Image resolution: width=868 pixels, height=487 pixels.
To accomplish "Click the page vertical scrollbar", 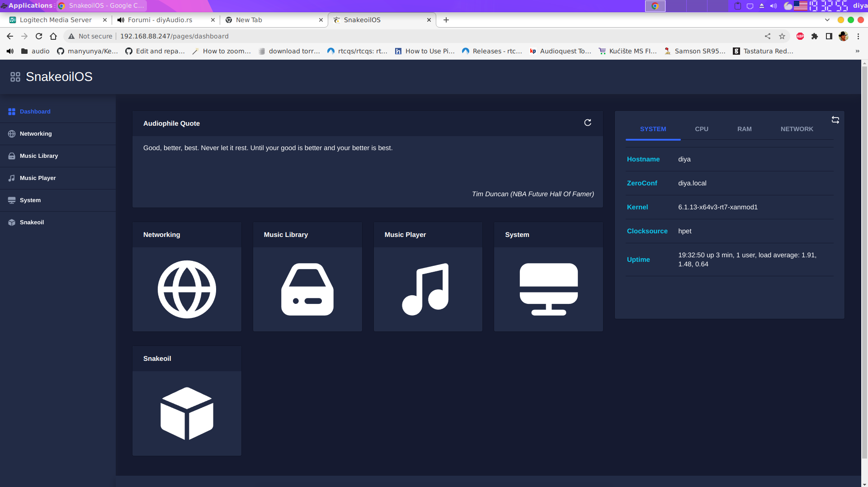I will tap(864, 262).
